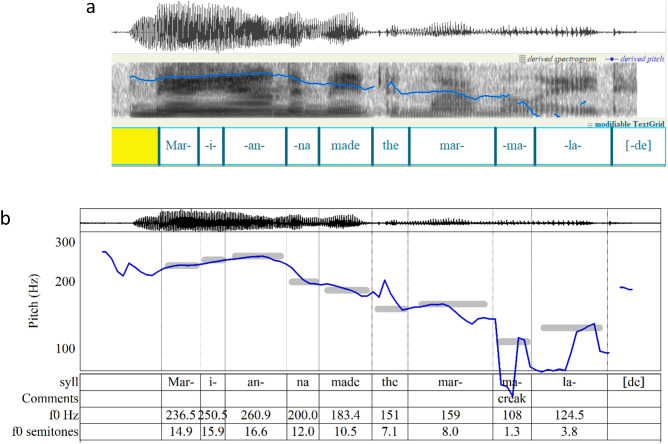This screenshot has width=668, height=444.
Task: Click the 'Pitch (Hz)' axis title
Action: (34, 301)
